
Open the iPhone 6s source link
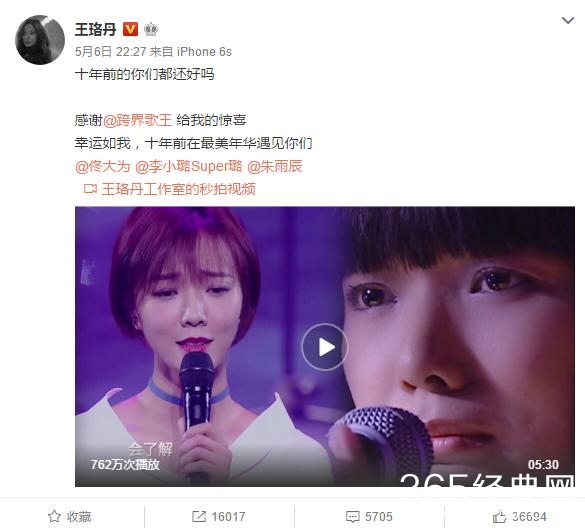point(204,51)
